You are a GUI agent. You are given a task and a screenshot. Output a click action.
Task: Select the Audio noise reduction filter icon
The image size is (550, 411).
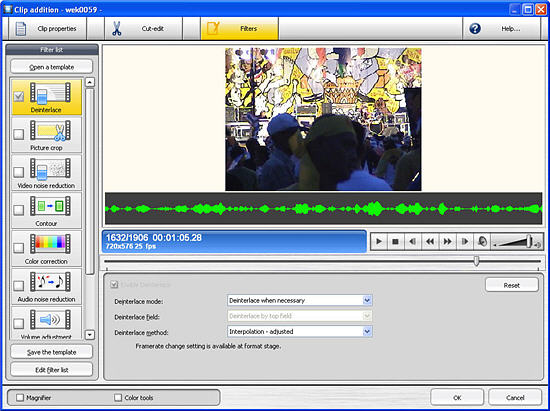[x=50, y=282]
